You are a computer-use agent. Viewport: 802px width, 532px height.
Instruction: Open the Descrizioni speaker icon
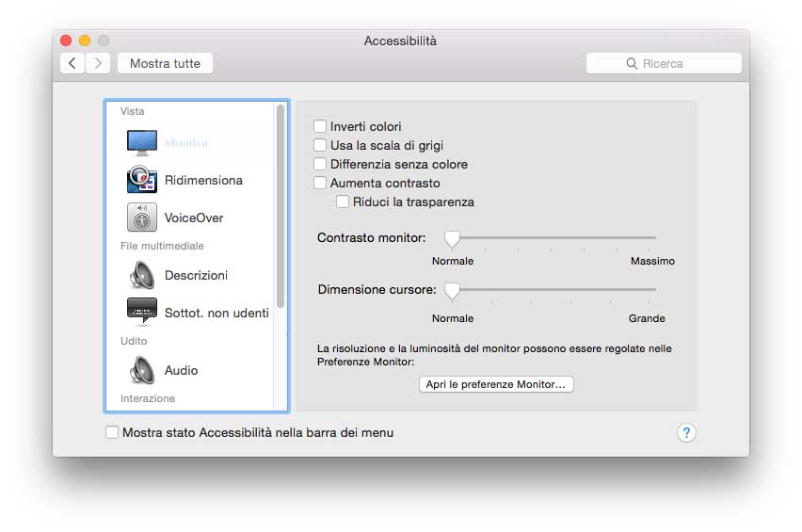pos(142,275)
